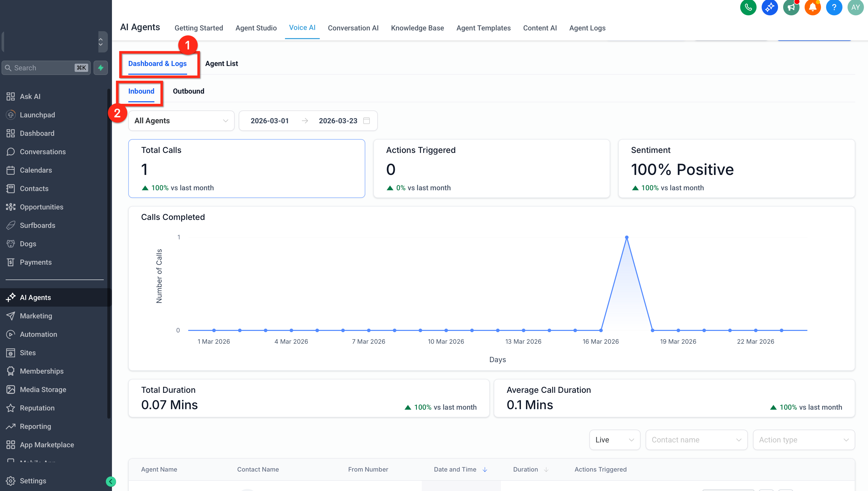Screen dimensions: 868x491
Task: Open the calendar icon in date range
Action: 367,121
